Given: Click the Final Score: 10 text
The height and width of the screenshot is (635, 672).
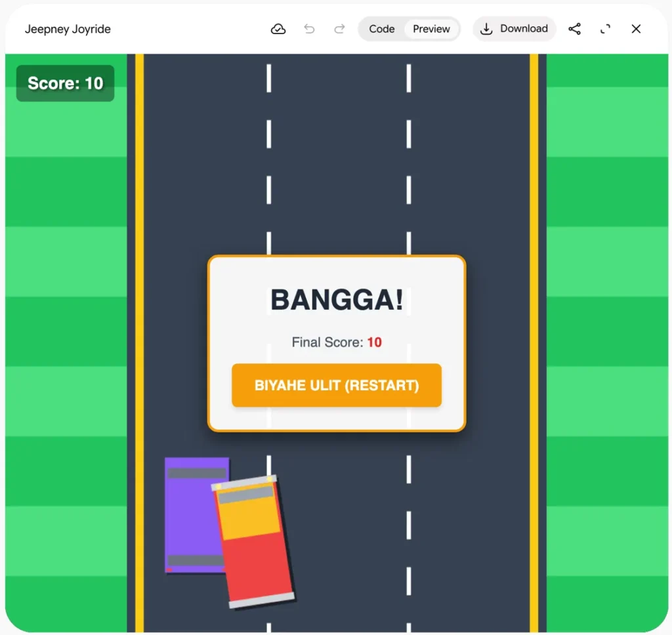Looking at the screenshot, I should coord(337,342).
